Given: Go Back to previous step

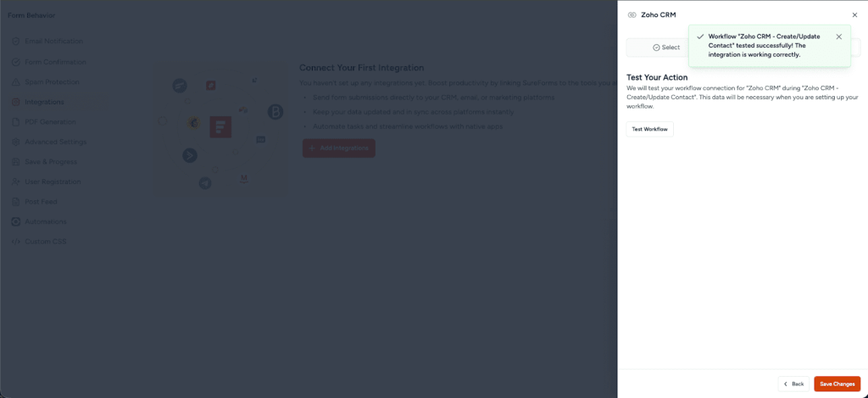Looking at the screenshot, I should (x=793, y=384).
